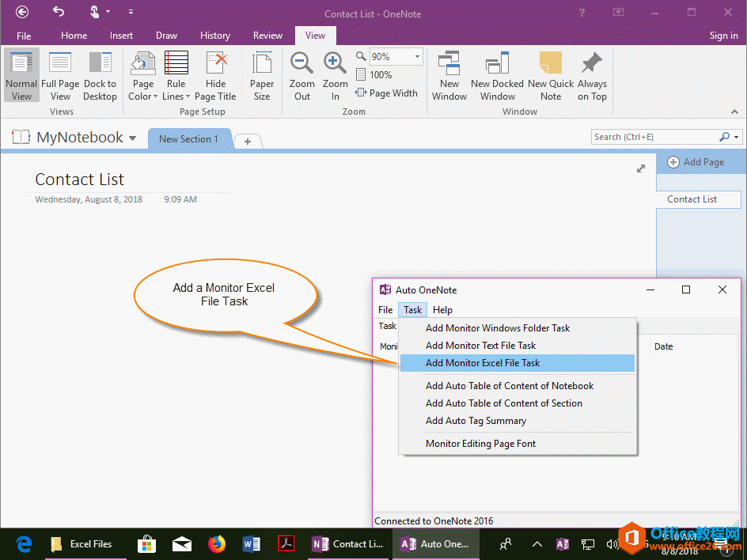Screen dimensions: 747x560
Task: Open Customize Quick Access Toolbar arrow
Action: pyautogui.click(x=131, y=11)
